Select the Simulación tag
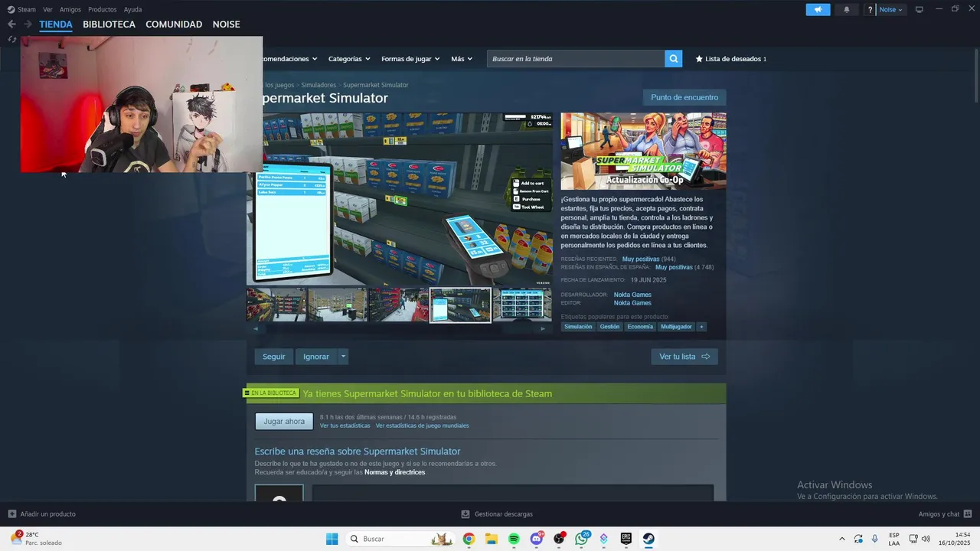 click(x=578, y=327)
